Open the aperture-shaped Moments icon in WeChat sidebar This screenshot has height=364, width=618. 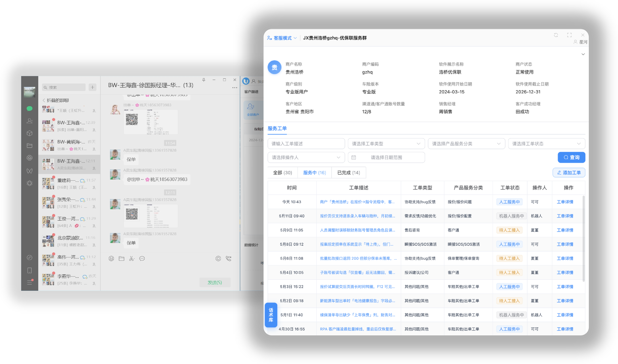[30, 158]
